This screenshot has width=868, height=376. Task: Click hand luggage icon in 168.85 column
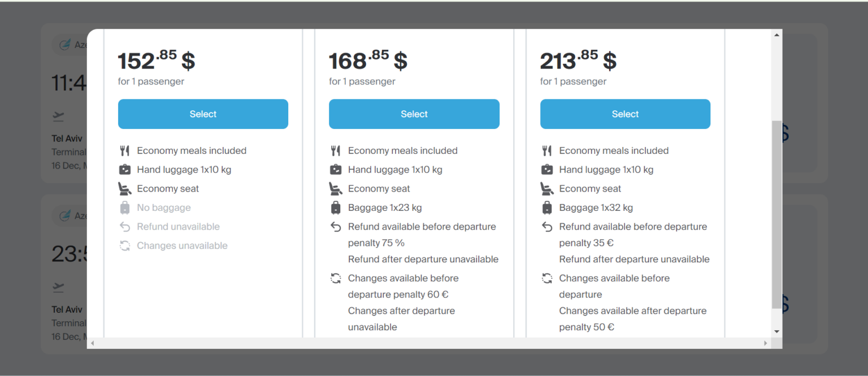click(336, 170)
